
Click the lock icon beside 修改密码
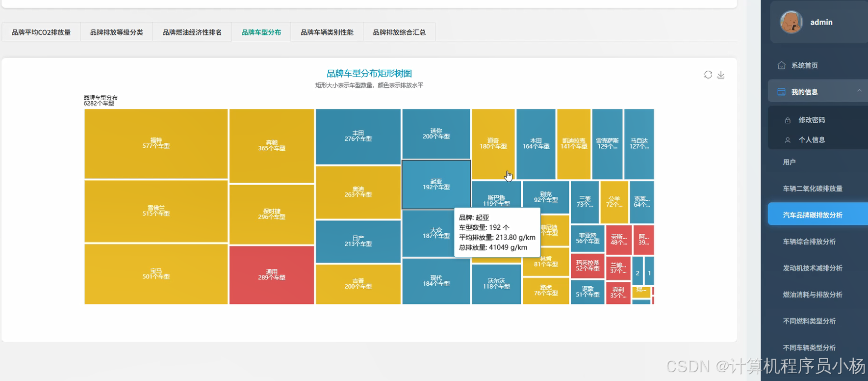pyautogui.click(x=788, y=120)
